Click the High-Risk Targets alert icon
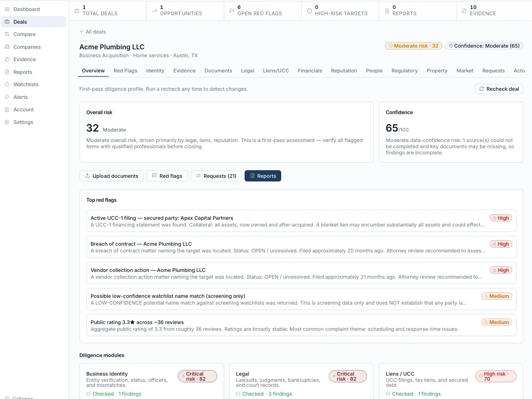The height and width of the screenshot is (399, 532). pyautogui.click(x=309, y=11)
